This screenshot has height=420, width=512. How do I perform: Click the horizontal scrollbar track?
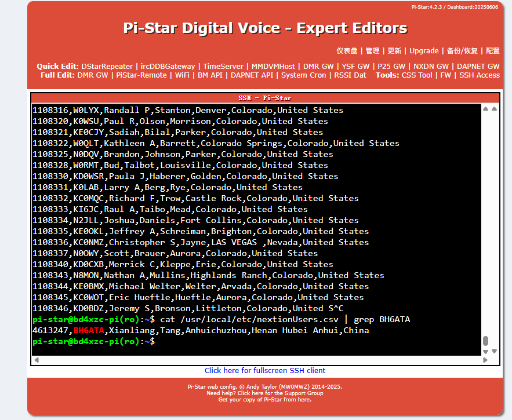pos(261,360)
